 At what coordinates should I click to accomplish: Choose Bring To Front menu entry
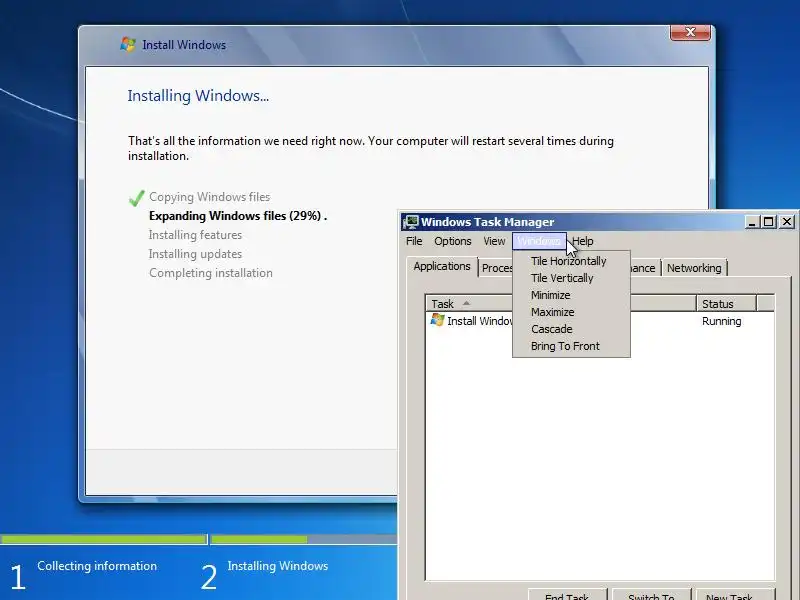tap(571, 346)
